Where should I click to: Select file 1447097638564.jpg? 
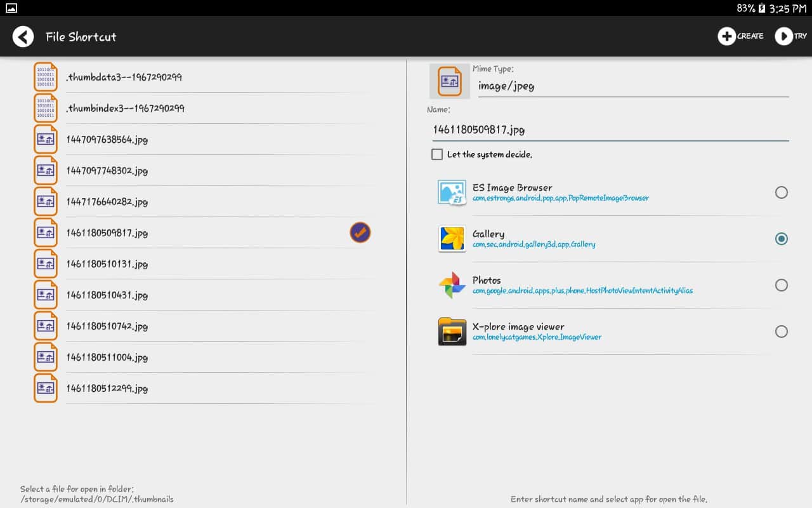point(107,140)
